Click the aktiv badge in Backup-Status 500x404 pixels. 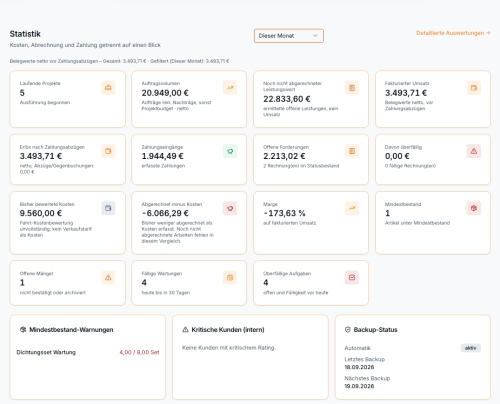471,348
